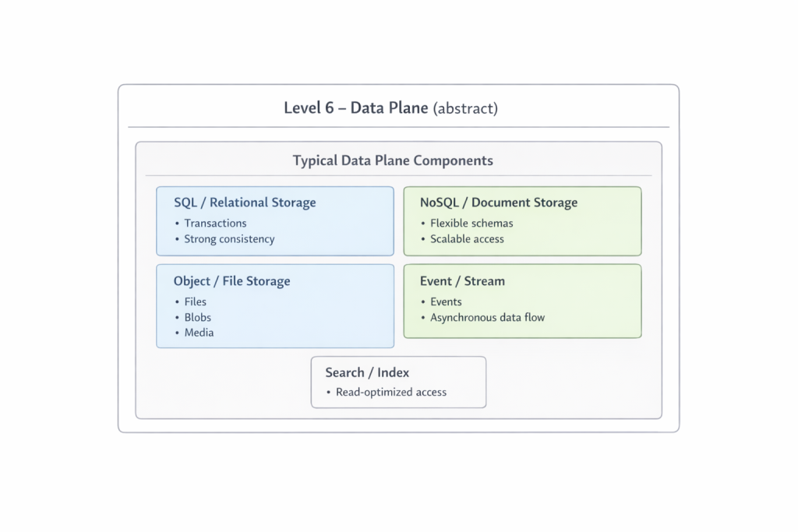Select the plural "Events" bullet item
This screenshot has height=532, width=798.
[x=446, y=301]
